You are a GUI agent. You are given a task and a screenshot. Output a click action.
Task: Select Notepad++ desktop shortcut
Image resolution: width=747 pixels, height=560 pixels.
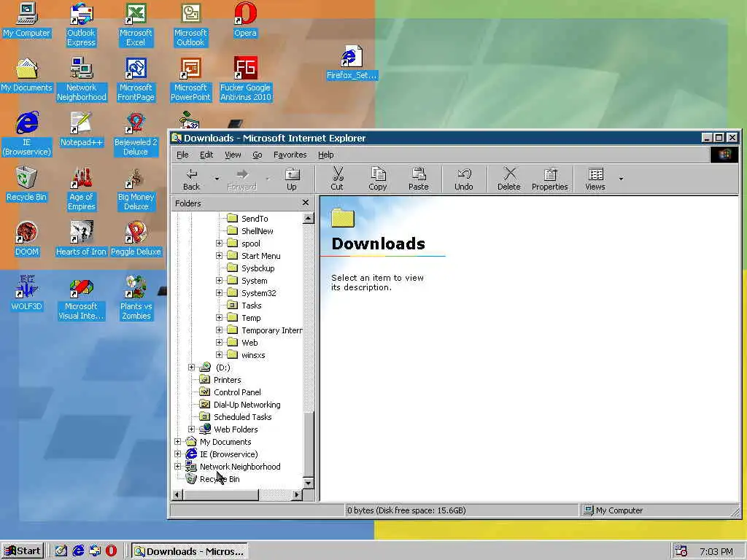point(81,130)
